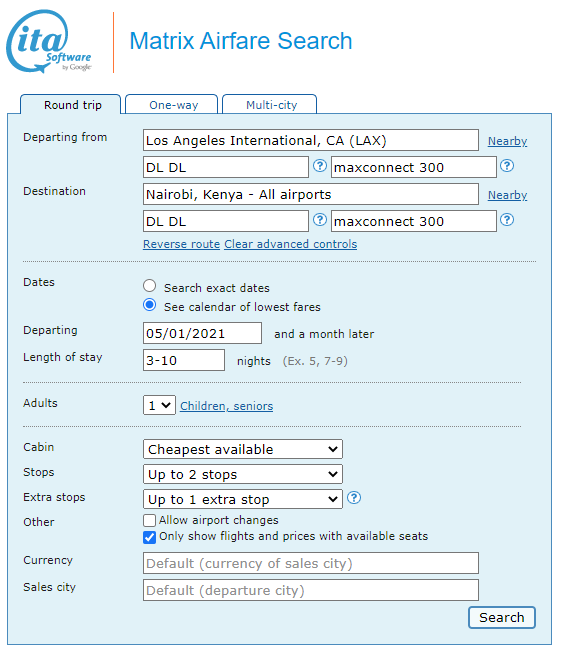The height and width of the screenshot is (664, 565).
Task: Open help icon beside destination DL DL field
Action: [320, 220]
